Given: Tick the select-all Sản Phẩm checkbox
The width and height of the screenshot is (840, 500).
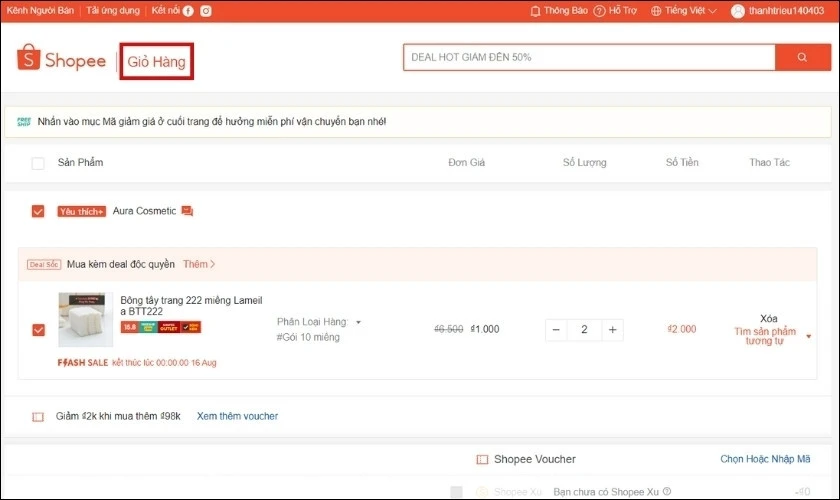Looking at the screenshot, I should pos(38,163).
